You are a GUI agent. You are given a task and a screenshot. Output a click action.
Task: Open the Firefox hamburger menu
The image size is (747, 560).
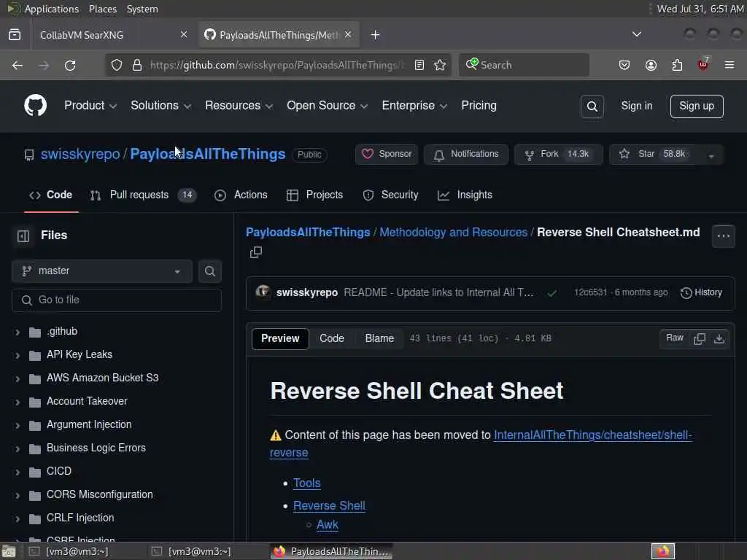click(729, 65)
